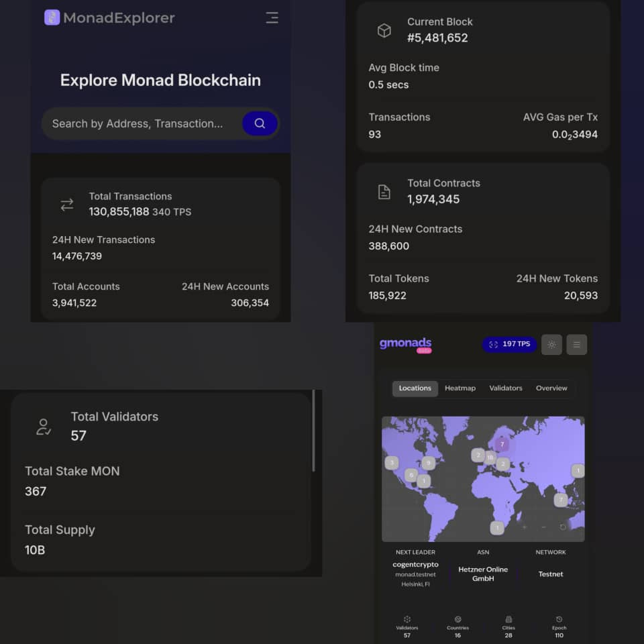
Task: Click the MonadExplorer title text
Action: tap(119, 17)
